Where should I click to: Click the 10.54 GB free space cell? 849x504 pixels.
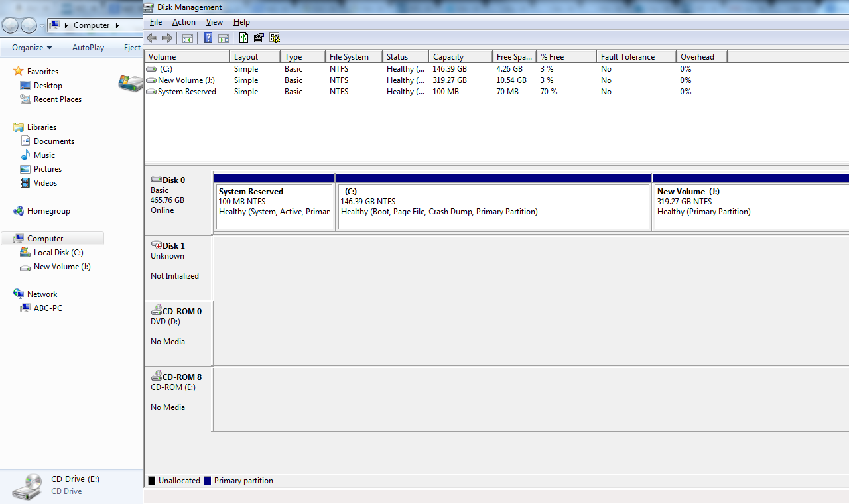[511, 80]
